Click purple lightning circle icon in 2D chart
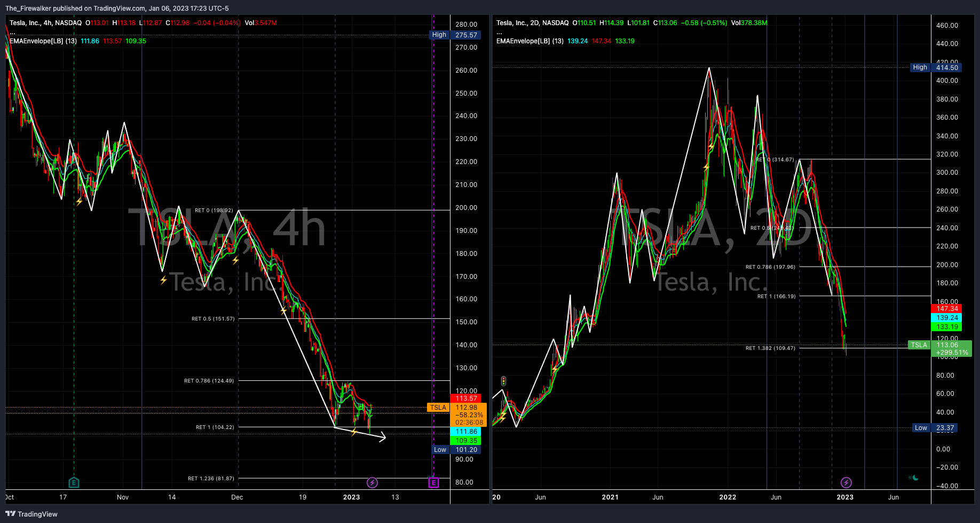Viewport: 980px width, 523px height. click(846, 483)
